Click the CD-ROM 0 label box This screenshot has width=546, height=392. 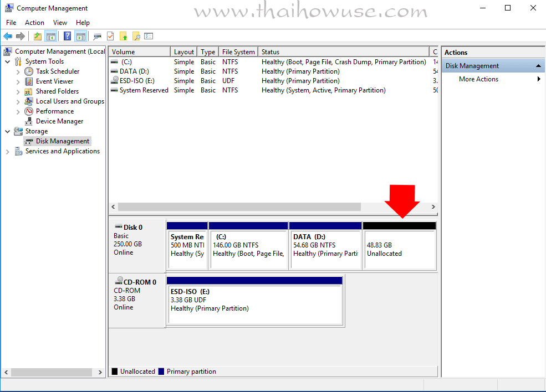pos(137,301)
